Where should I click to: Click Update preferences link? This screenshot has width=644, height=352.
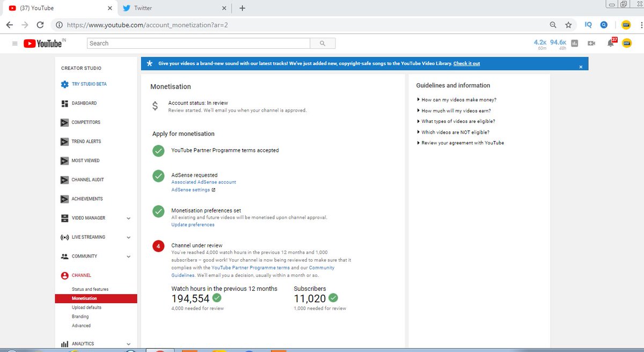pyautogui.click(x=193, y=225)
